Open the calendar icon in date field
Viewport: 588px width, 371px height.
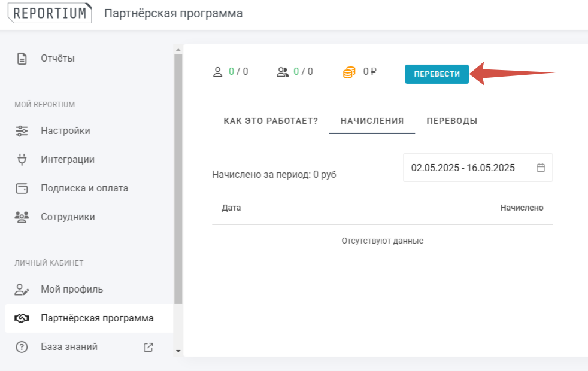pyautogui.click(x=541, y=168)
